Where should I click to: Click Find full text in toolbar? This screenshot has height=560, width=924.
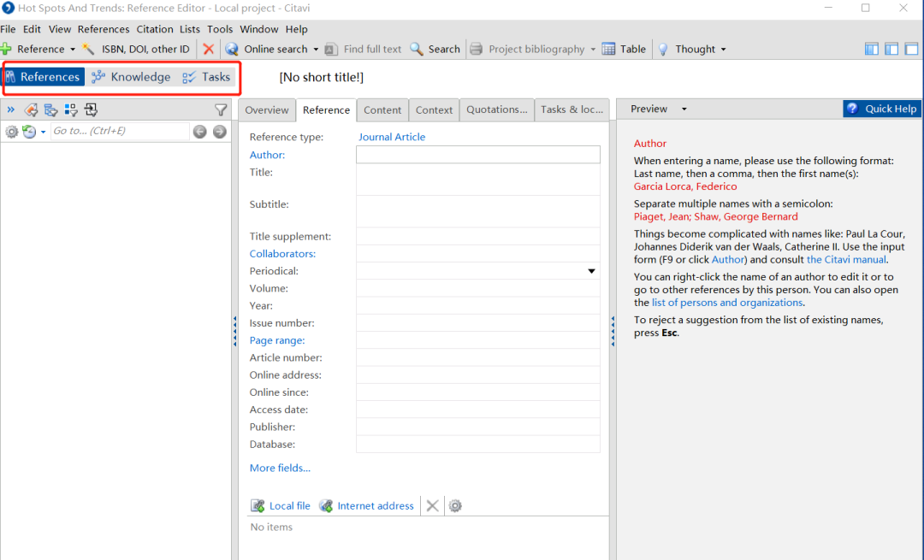tap(363, 49)
